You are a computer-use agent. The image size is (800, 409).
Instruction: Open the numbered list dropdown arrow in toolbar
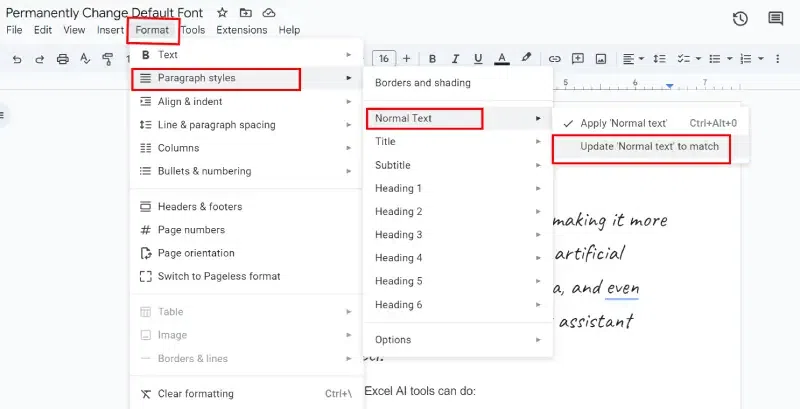tap(761, 59)
